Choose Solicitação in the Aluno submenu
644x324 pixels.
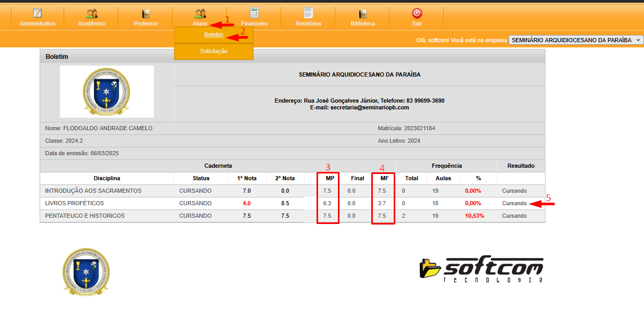[214, 51]
